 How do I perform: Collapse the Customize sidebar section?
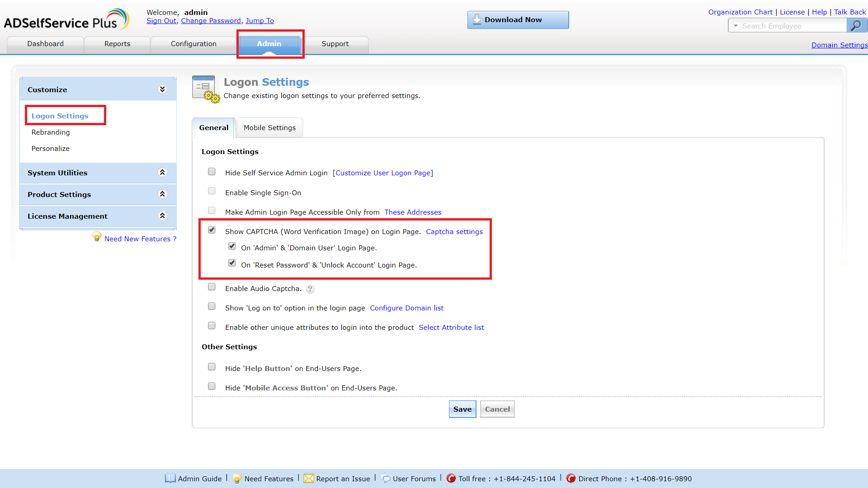162,89
